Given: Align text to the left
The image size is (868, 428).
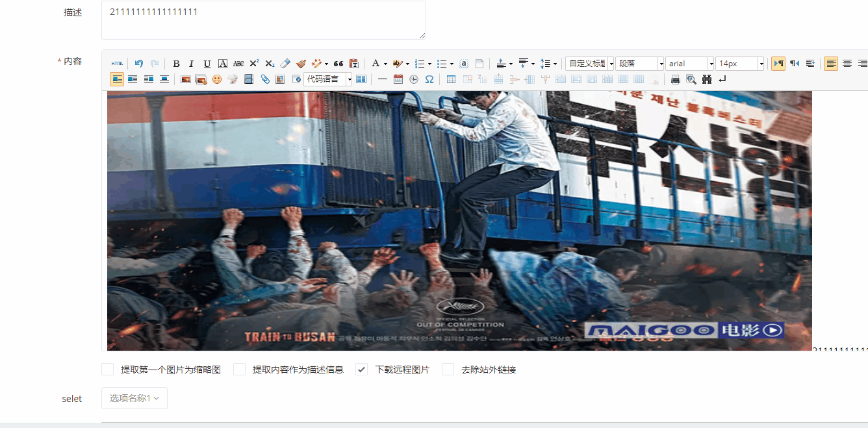Looking at the screenshot, I should (x=831, y=64).
